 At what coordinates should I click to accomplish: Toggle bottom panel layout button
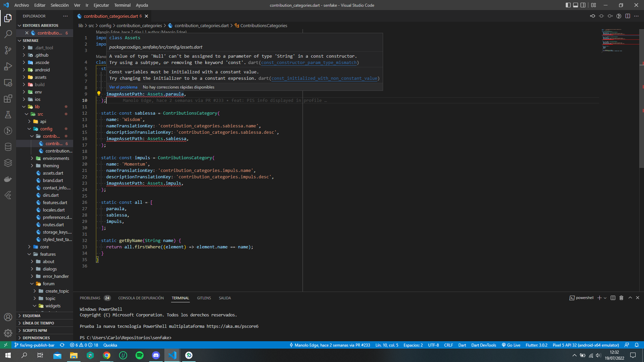click(576, 5)
